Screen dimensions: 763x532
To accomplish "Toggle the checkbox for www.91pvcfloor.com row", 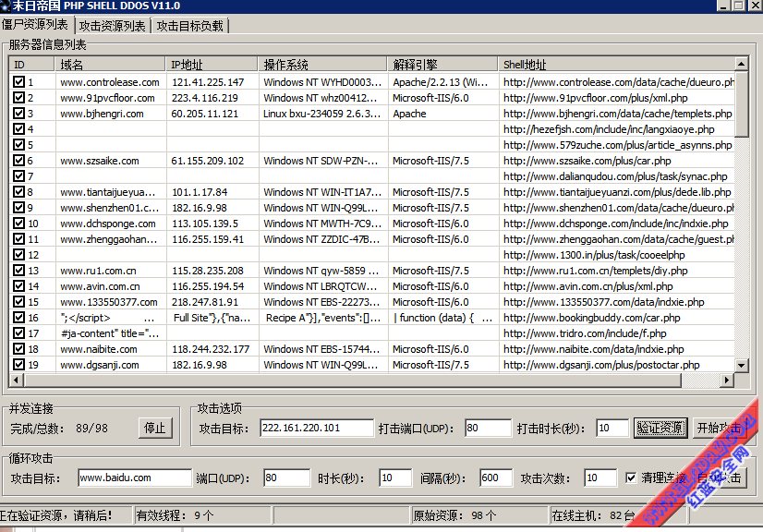I will (x=19, y=97).
